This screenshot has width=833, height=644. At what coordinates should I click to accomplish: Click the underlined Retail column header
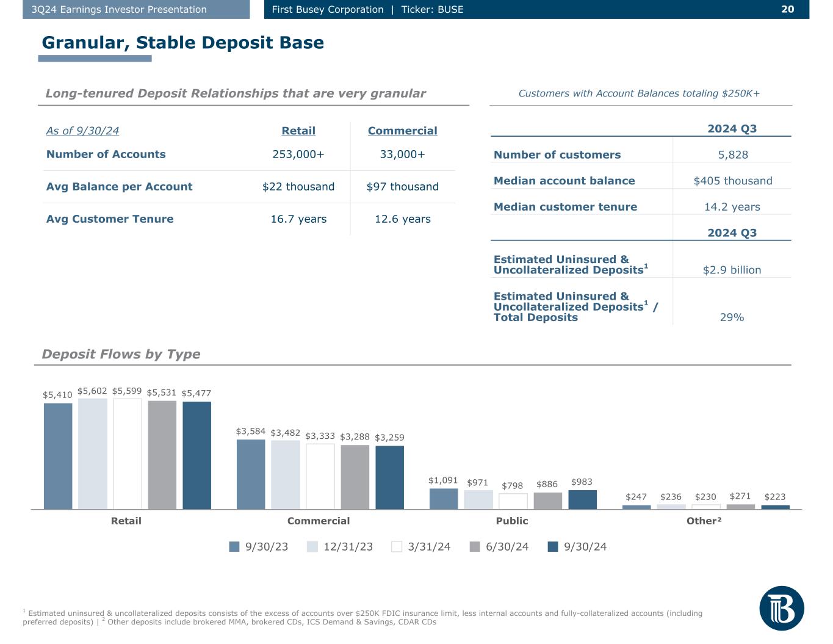point(298,131)
